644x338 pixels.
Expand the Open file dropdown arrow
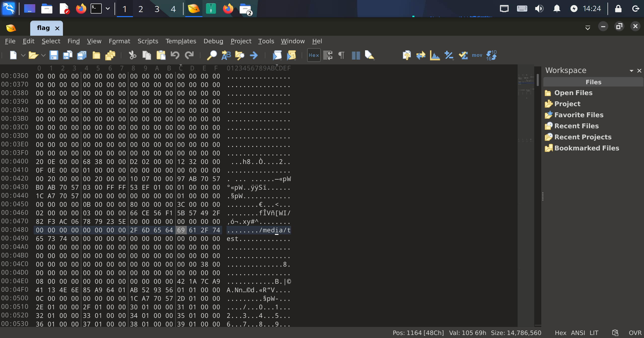click(x=43, y=55)
